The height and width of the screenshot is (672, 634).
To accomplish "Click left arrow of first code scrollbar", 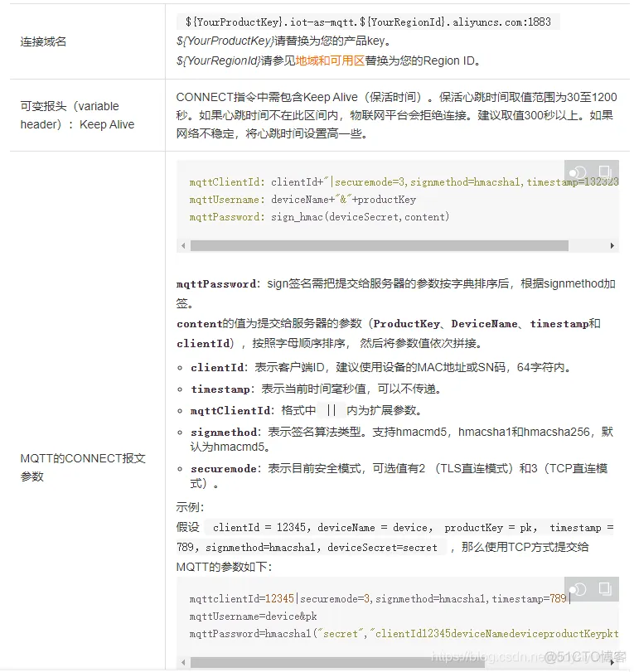I will (183, 245).
